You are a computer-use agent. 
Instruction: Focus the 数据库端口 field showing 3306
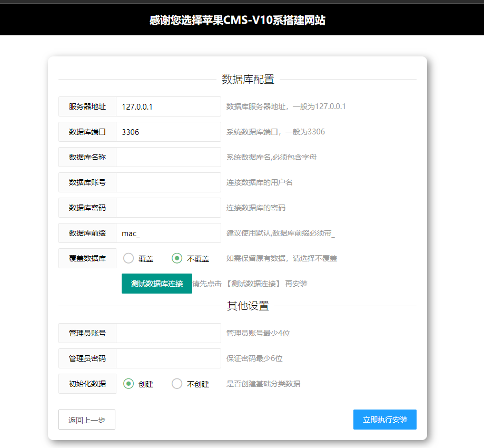click(168, 132)
